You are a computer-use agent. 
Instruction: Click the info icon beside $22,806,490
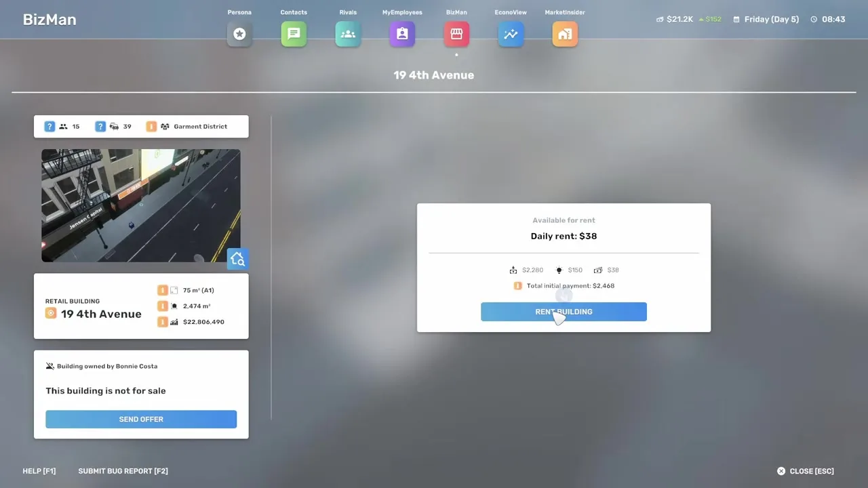[163, 322]
